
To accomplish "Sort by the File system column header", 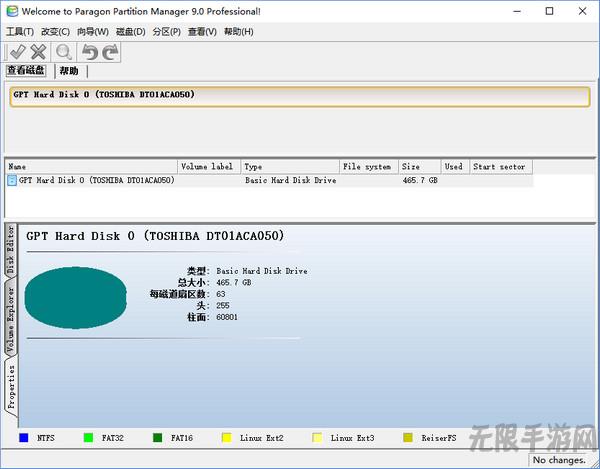I will 369,167.
